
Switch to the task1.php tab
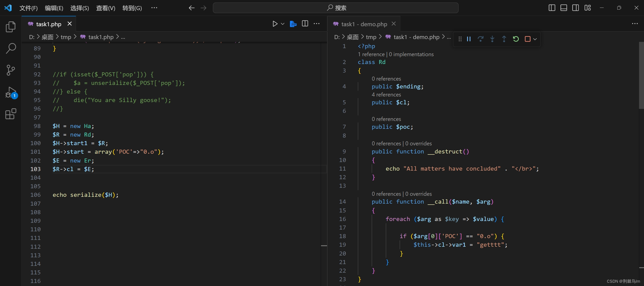pyautogui.click(x=48, y=24)
